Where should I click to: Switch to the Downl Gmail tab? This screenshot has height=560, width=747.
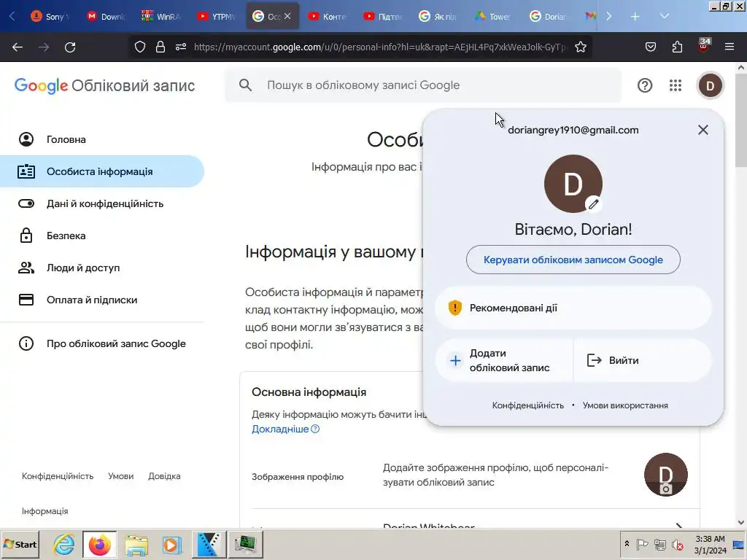tap(106, 17)
